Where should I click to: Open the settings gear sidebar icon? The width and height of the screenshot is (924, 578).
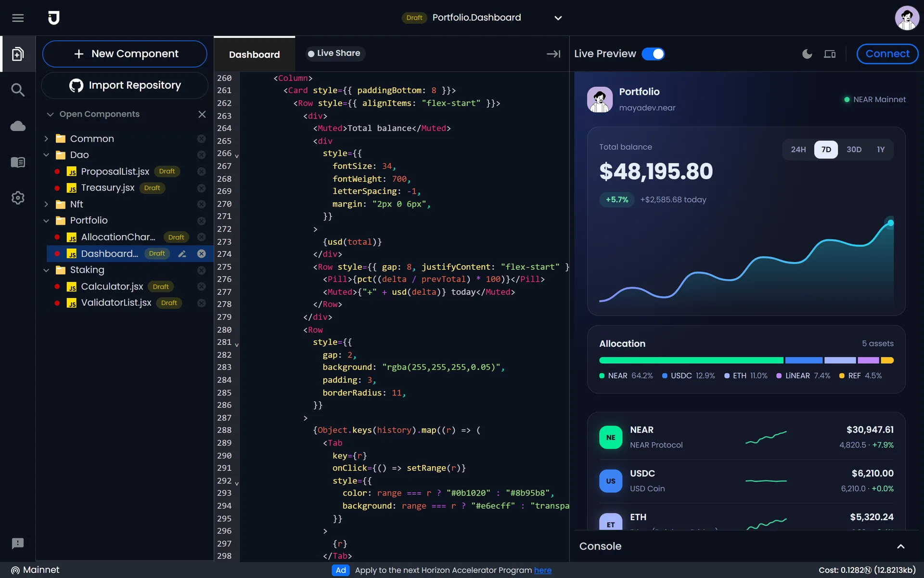tap(18, 198)
